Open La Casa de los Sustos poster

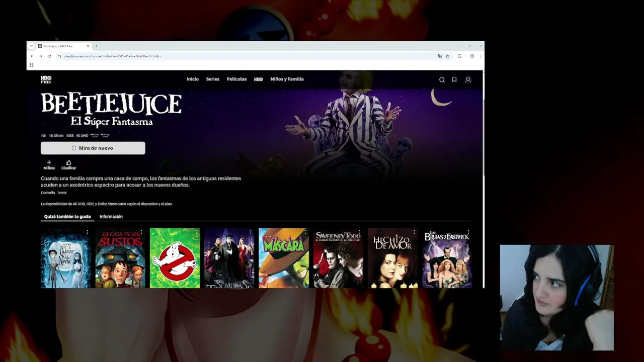120,258
